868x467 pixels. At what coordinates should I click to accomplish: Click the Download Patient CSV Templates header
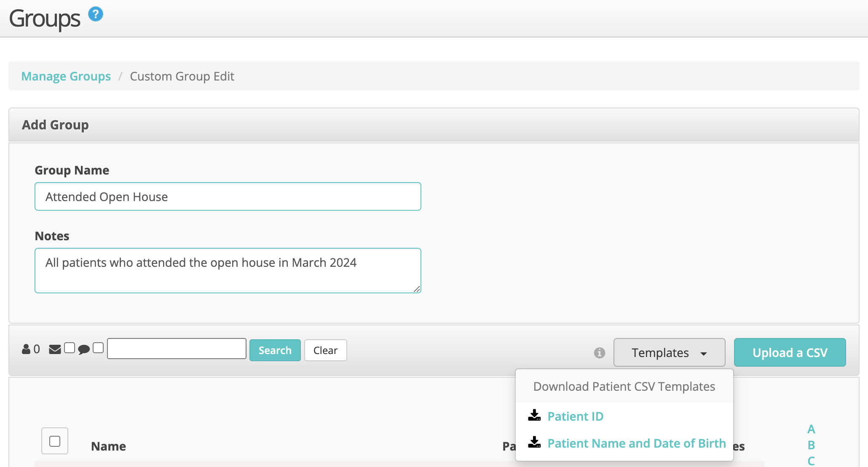(624, 386)
